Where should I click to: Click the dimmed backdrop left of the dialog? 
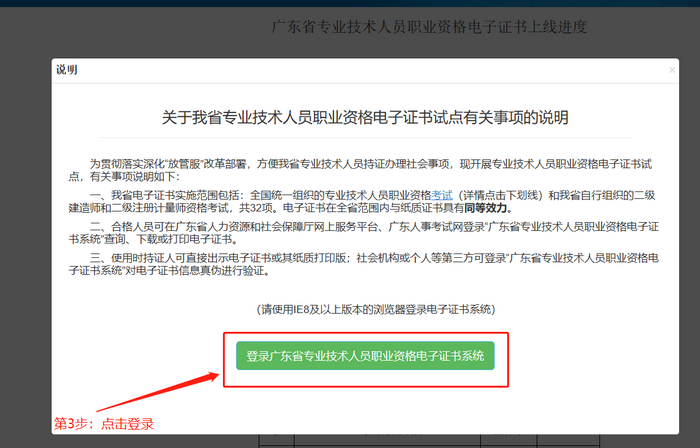[x=25, y=250]
